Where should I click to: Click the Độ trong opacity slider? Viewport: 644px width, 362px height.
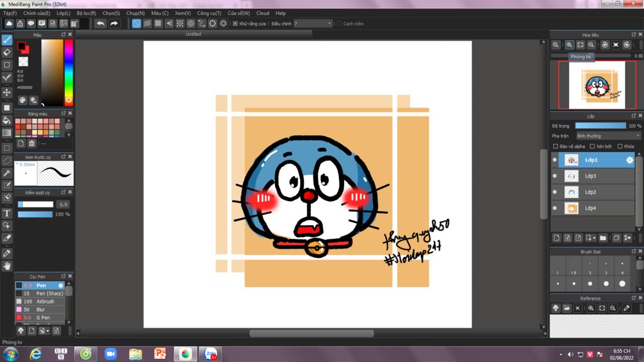tap(601, 126)
